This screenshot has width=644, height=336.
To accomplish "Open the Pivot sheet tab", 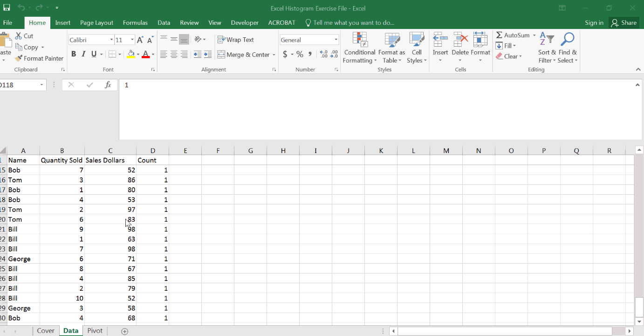I will tap(95, 330).
